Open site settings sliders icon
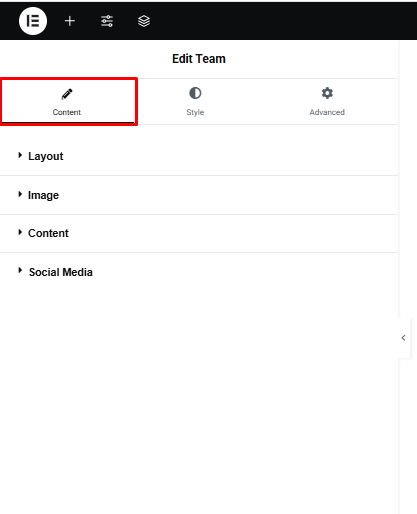Screen dimensions: 417x514 click(107, 21)
